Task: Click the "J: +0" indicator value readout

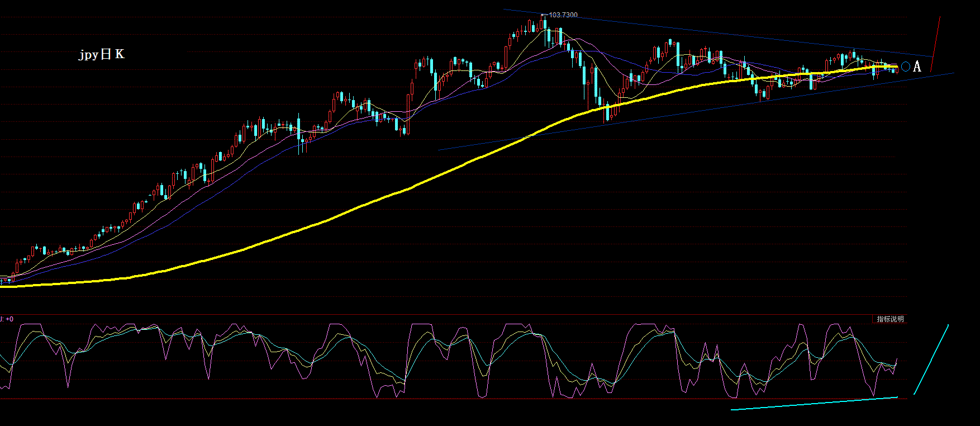Action: (x=7, y=319)
